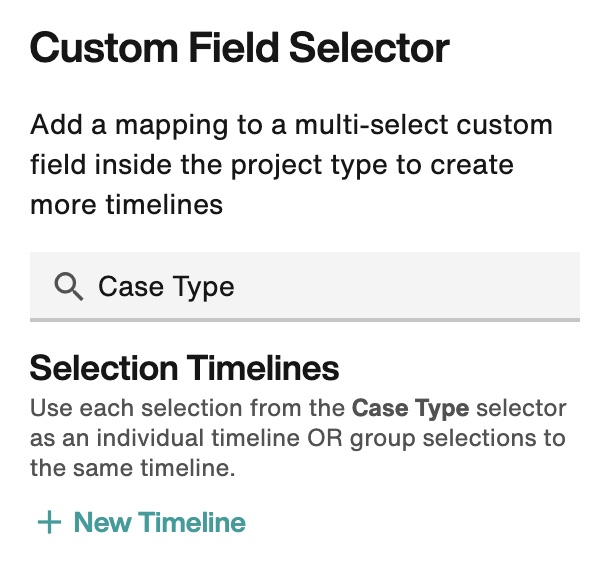
Task: Click bold 'Case Type' in the description
Action: pyautogui.click(x=410, y=409)
